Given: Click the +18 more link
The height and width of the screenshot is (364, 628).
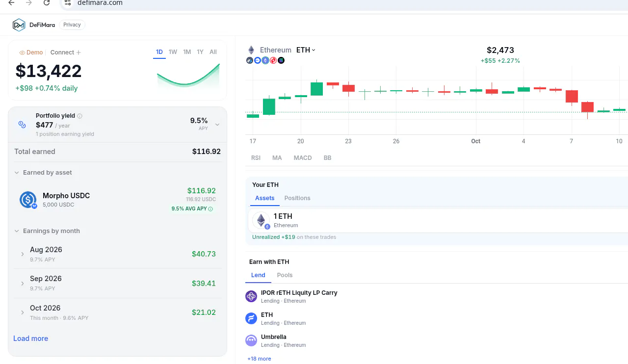Looking at the screenshot, I should 259,359.
